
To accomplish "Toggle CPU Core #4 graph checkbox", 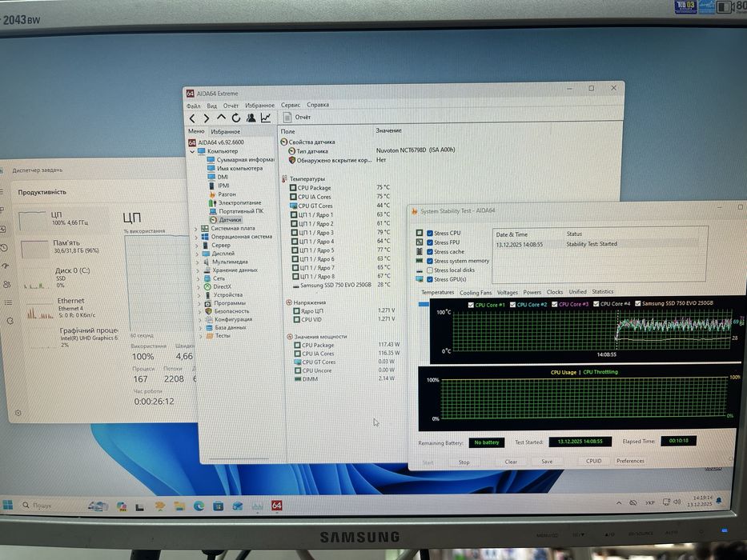I will (x=596, y=303).
